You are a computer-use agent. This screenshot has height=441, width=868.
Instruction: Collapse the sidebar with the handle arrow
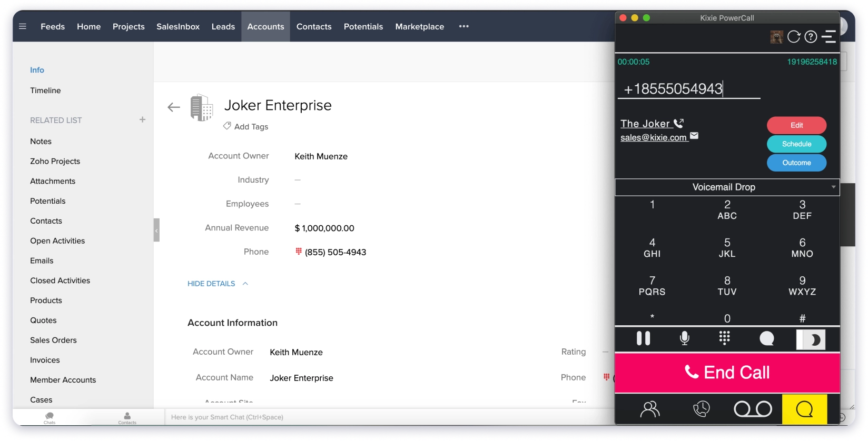(156, 230)
